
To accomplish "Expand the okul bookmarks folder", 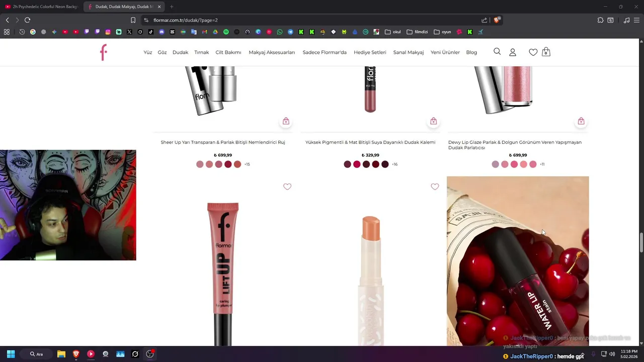I will tap(393, 32).
